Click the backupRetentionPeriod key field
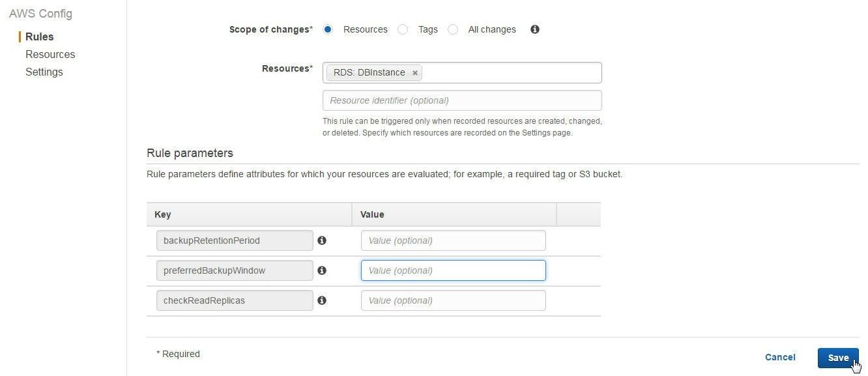The width and height of the screenshot is (868, 376). tap(235, 240)
